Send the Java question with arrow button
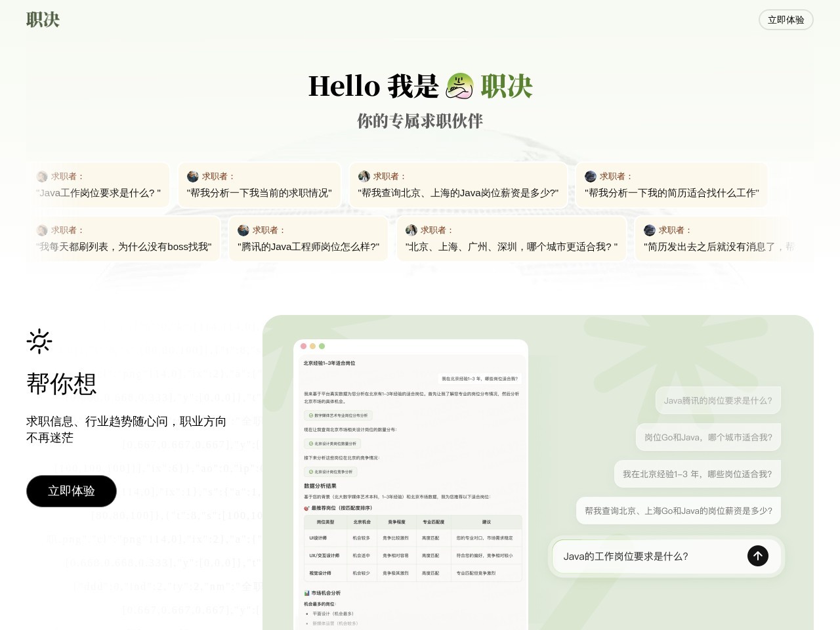Screen dimensions: 840x630 757,556
